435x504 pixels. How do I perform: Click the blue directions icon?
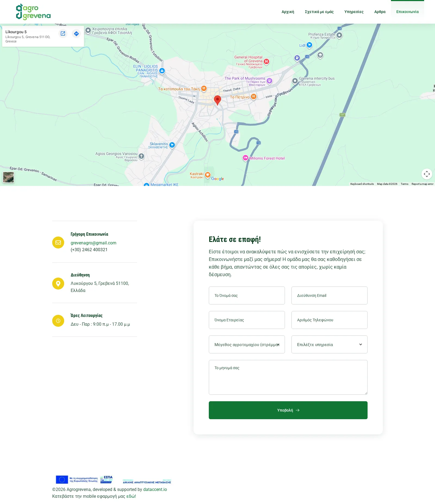76,33
